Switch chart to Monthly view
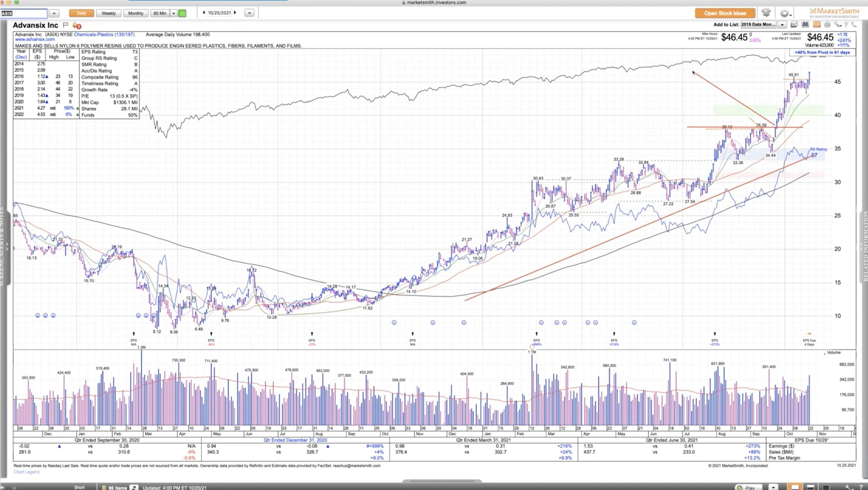868x490 pixels. [x=136, y=13]
